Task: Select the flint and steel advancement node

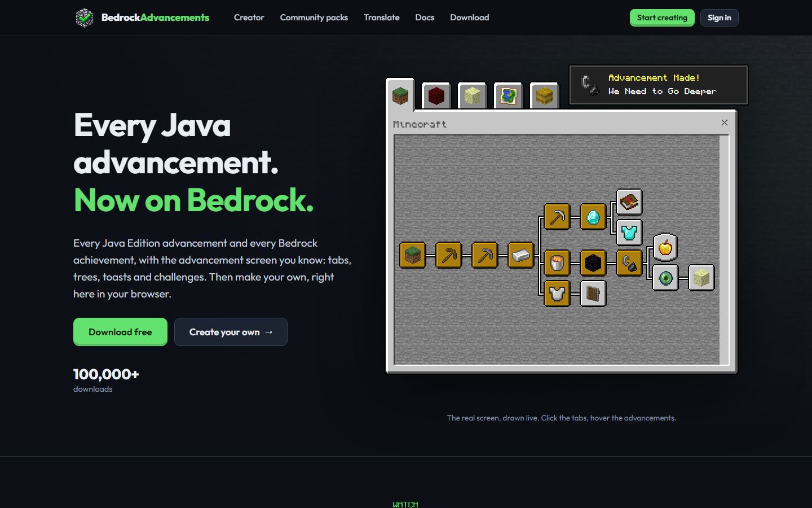Action: [x=629, y=263]
